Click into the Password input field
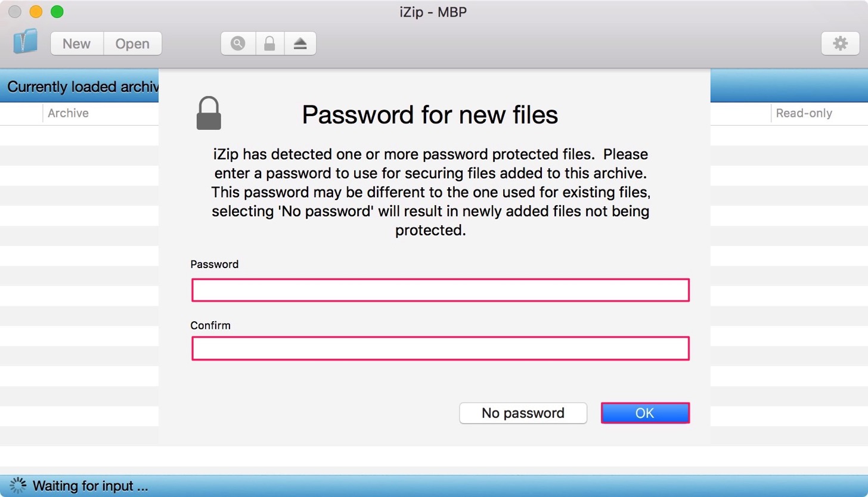The height and width of the screenshot is (497, 868). click(x=441, y=290)
